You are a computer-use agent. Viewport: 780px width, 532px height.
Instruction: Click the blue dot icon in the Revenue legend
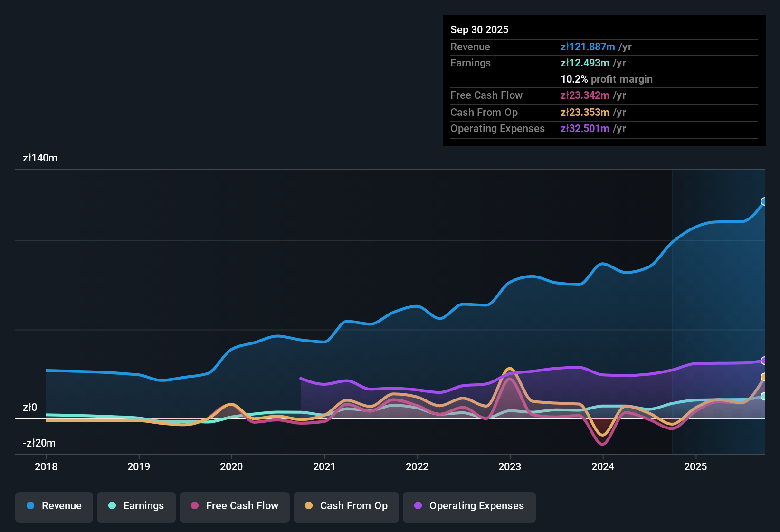(x=30, y=506)
